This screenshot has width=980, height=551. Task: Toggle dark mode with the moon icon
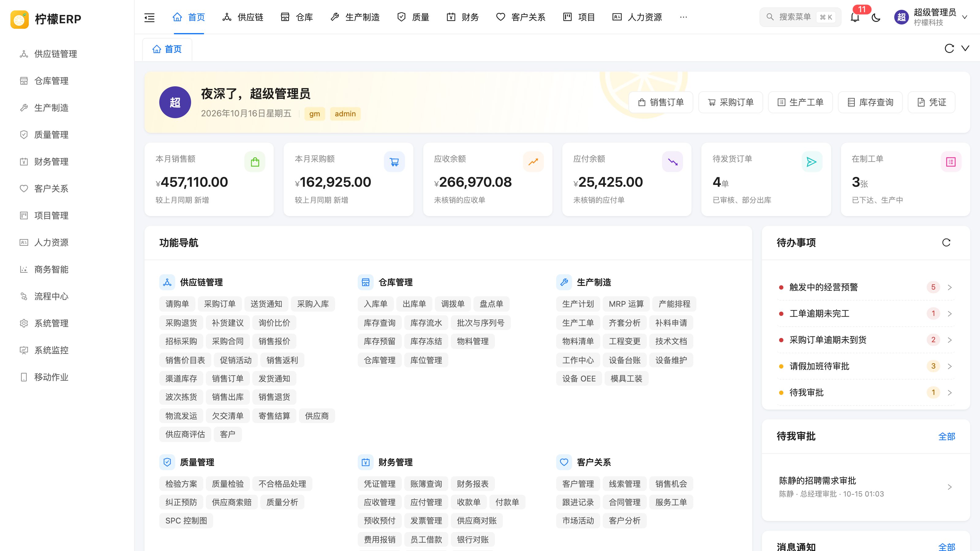coord(876,17)
